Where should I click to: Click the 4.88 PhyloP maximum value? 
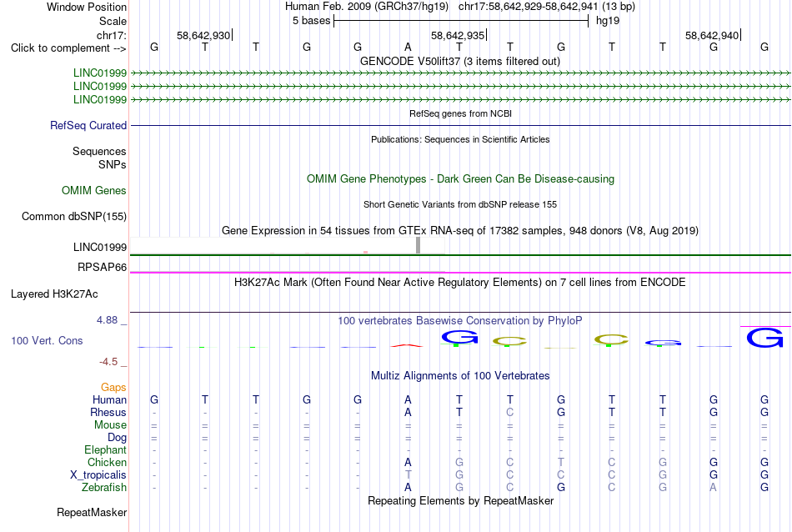(x=107, y=320)
